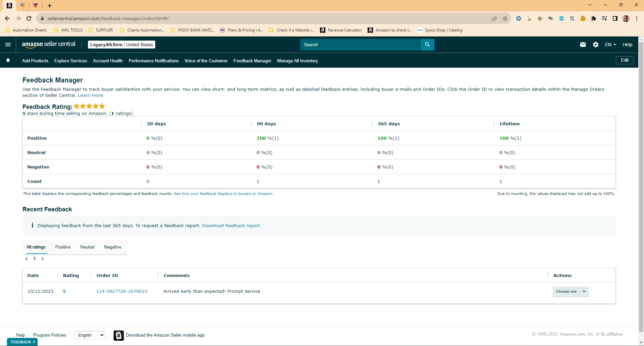Image resolution: width=644 pixels, height=346 pixels.
Task: Click page number 1 in pagination
Action: pyautogui.click(x=34, y=259)
